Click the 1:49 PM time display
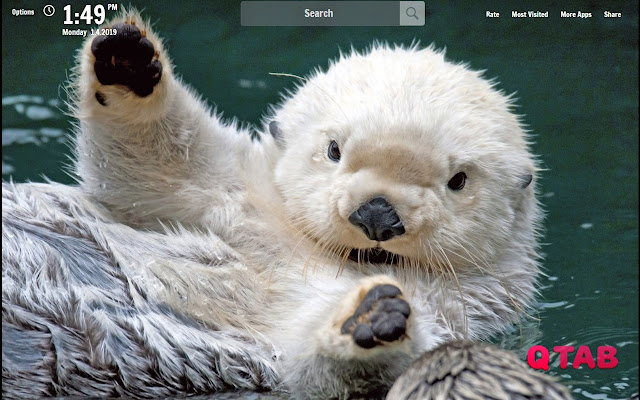Image resolution: width=640 pixels, height=400 pixels. tap(90, 14)
